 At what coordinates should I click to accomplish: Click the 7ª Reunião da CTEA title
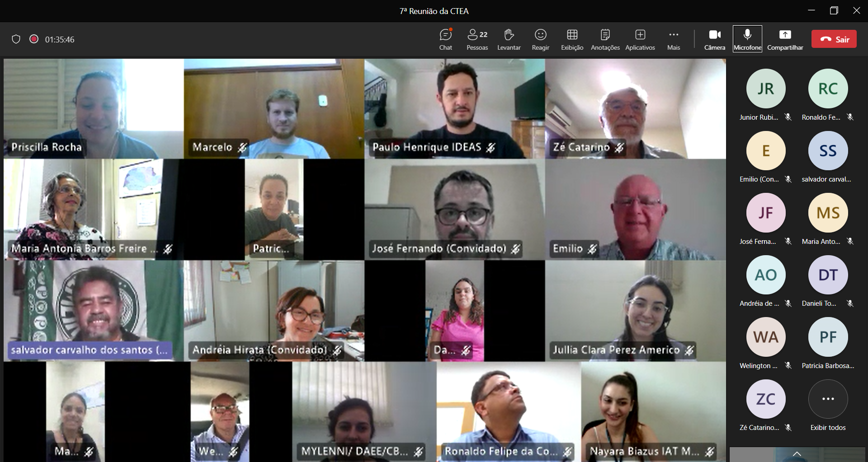coord(434,11)
